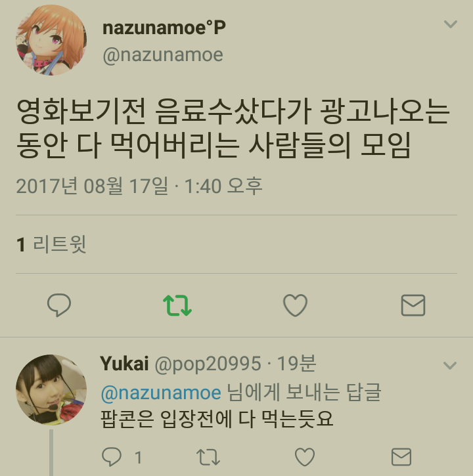Open reply box on Yukai's tweet

click(x=112, y=456)
